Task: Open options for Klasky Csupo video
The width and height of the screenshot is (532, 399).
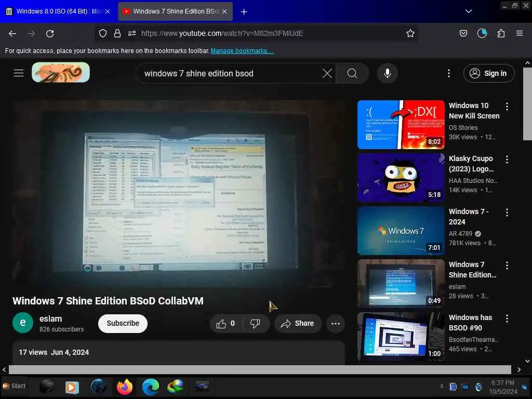Action: (x=507, y=159)
